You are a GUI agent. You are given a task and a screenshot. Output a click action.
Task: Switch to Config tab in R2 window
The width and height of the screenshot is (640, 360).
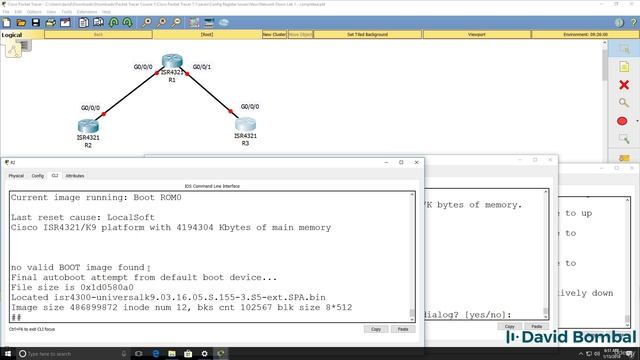38,176
